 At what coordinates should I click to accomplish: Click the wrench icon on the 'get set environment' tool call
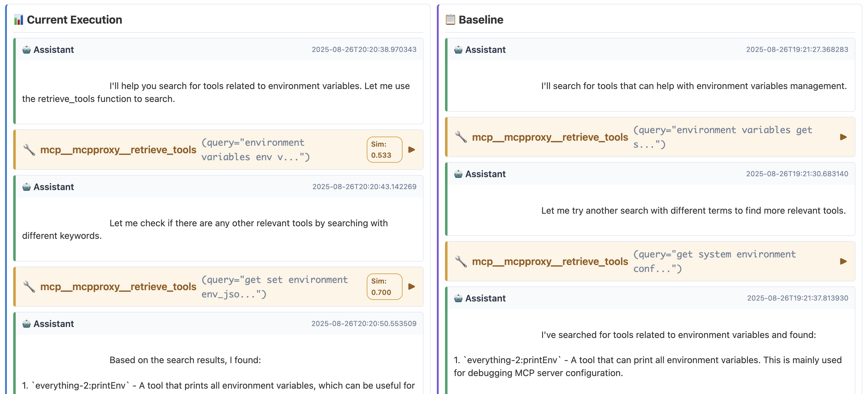tap(30, 286)
